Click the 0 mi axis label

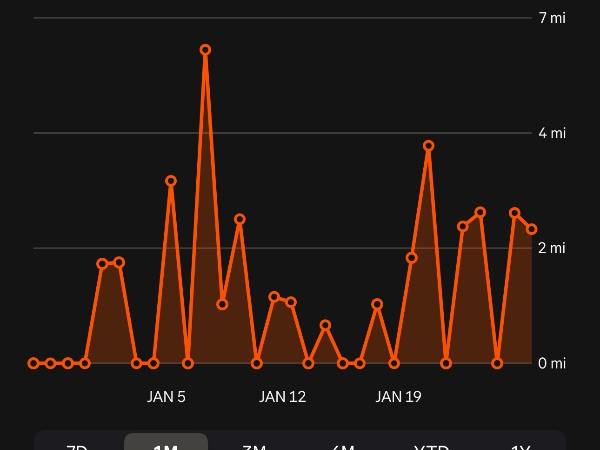coord(551,363)
